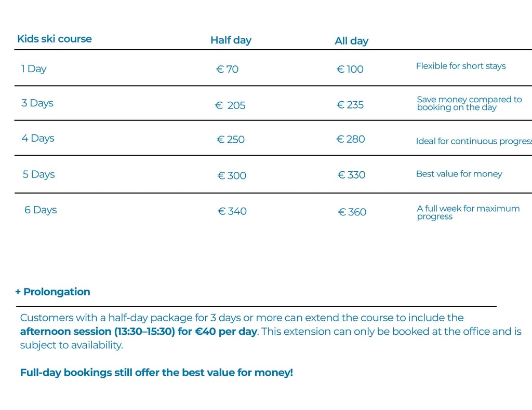Select the 5 Days row label

tap(39, 174)
